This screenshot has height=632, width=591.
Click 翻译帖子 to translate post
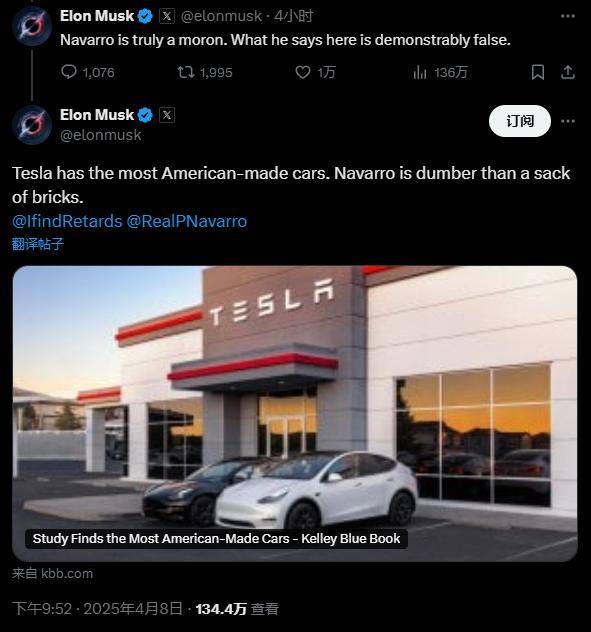(37, 244)
